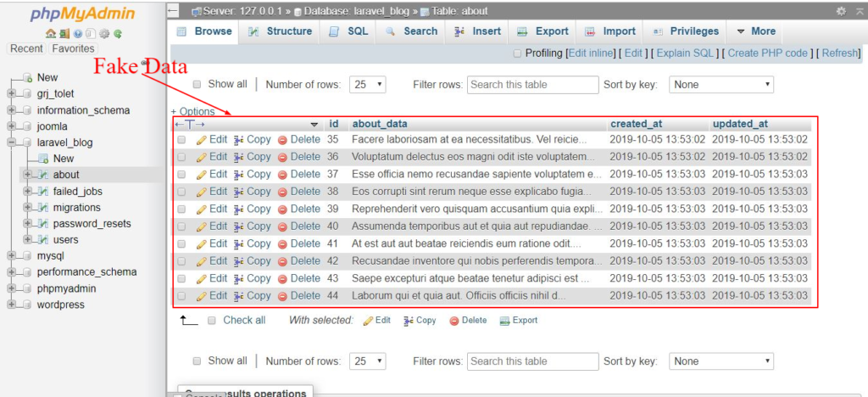Click the page settings gear icon top right
Viewport: 868px width, 397px height.
(x=841, y=11)
